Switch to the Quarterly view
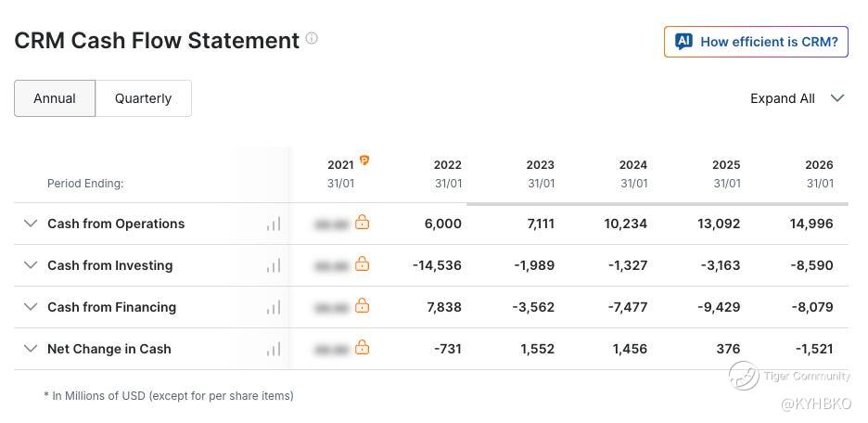The width and height of the screenshot is (868, 423). 144,98
